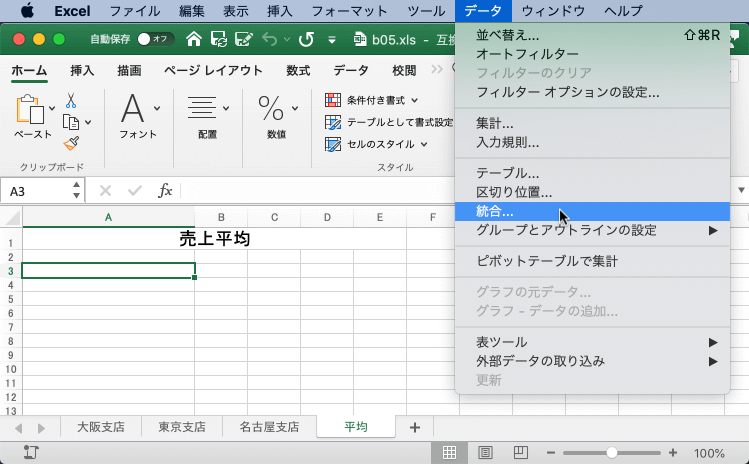Select the ページ レイアウト ribbon tab
The width and height of the screenshot is (749, 464).
[213, 71]
